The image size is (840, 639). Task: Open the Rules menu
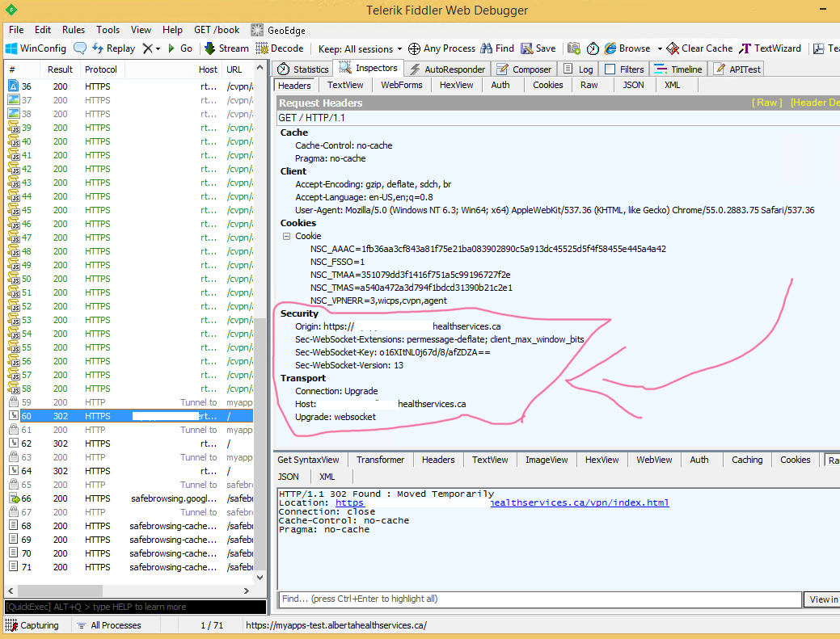point(74,29)
